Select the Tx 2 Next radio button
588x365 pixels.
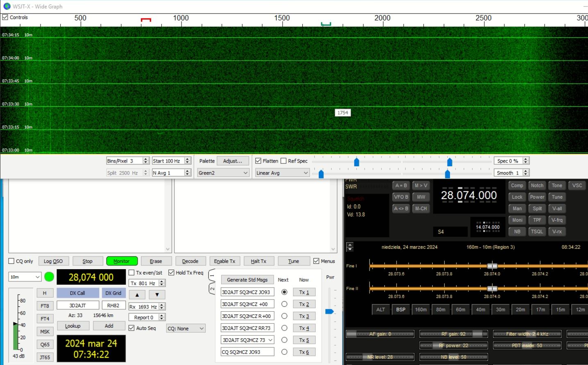click(x=284, y=304)
